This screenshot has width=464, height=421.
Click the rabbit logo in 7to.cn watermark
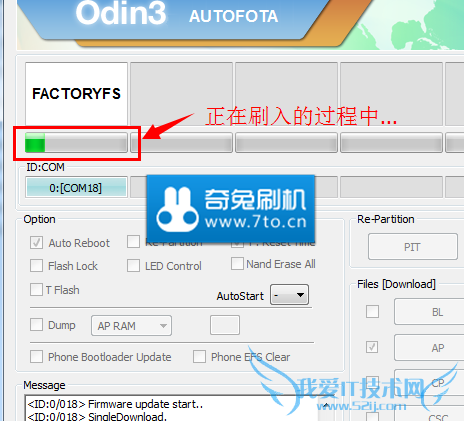pos(177,210)
